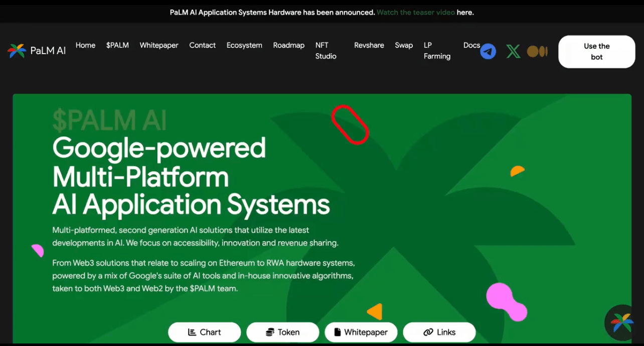Click the PaLM AI logo in header
This screenshot has height=346, width=644.
pyautogui.click(x=37, y=51)
